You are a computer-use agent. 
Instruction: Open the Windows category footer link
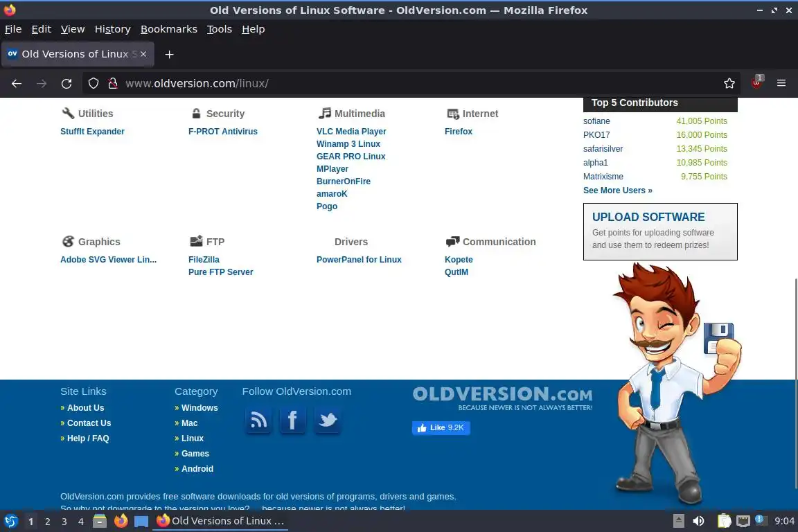pyautogui.click(x=199, y=408)
